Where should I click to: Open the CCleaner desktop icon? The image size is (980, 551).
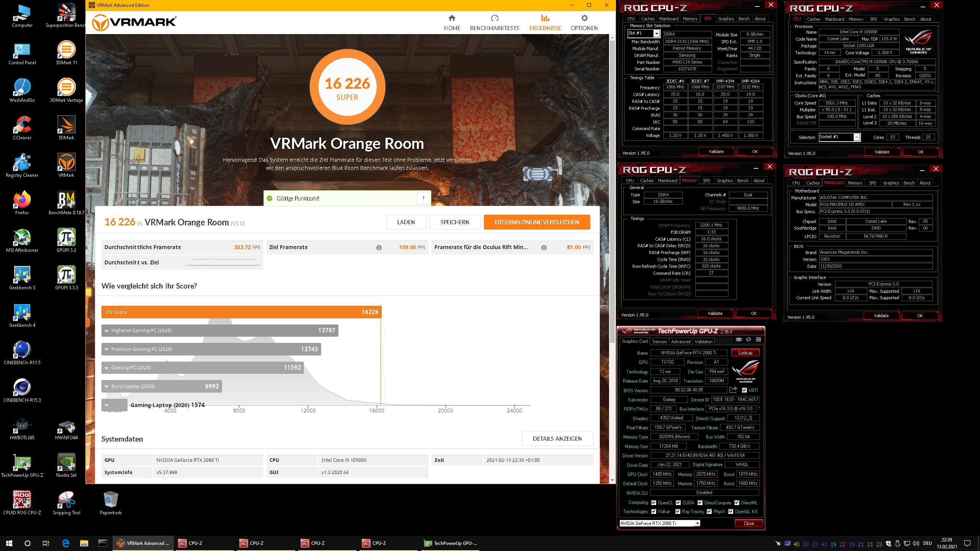click(22, 128)
